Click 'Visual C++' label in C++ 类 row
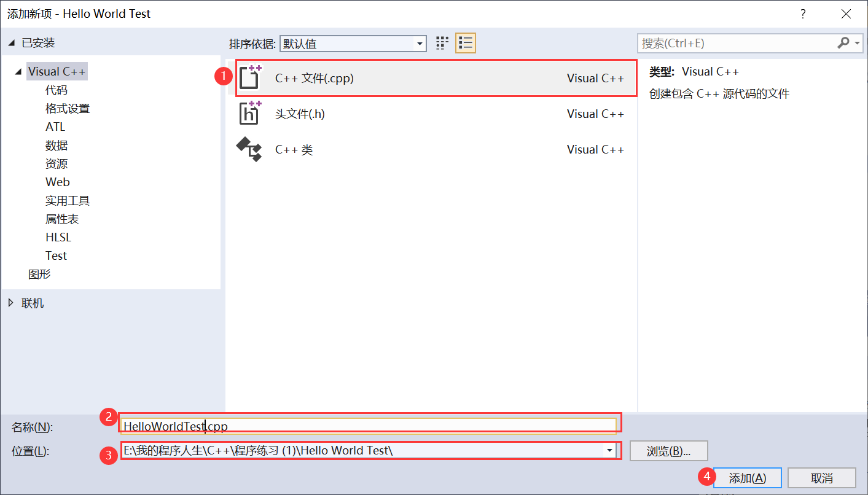This screenshot has width=868, height=495. click(595, 149)
